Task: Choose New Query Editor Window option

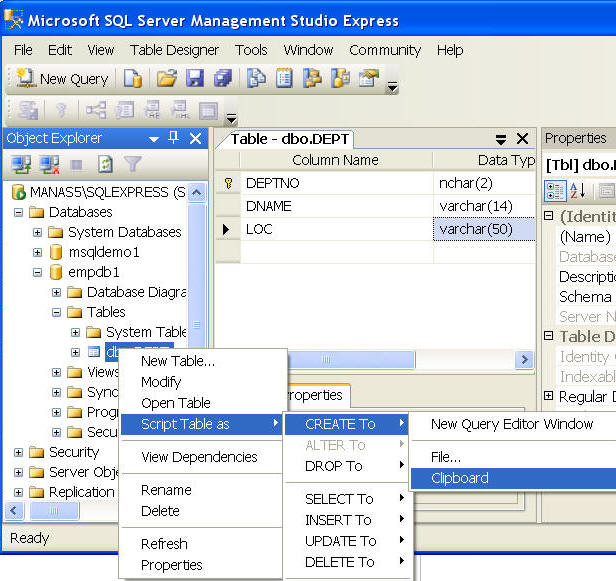Action: click(x=513, y=424)
